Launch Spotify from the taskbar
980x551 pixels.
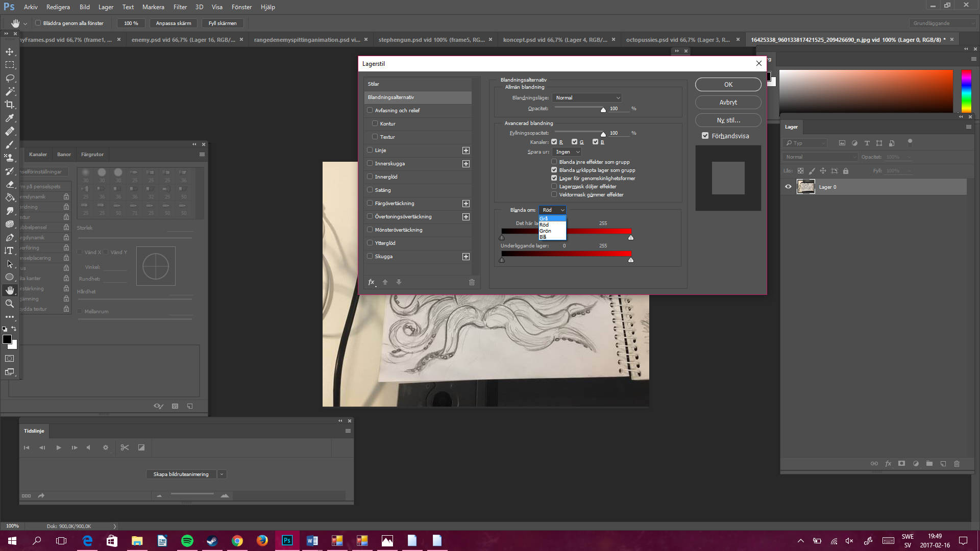[x=187, y=540]
